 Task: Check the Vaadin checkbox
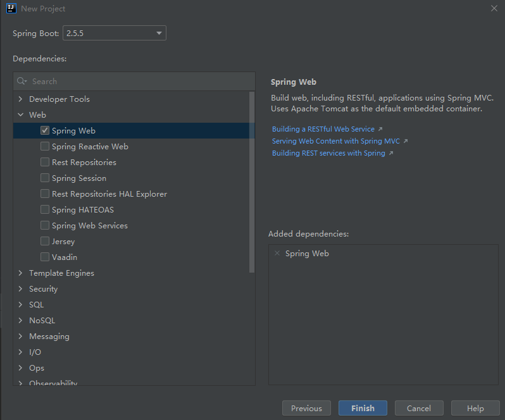pos(45,257)
